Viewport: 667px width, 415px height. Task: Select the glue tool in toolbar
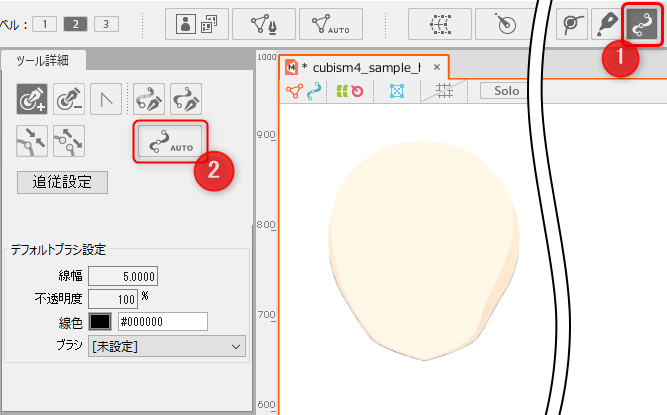click(x=571, y=24)
